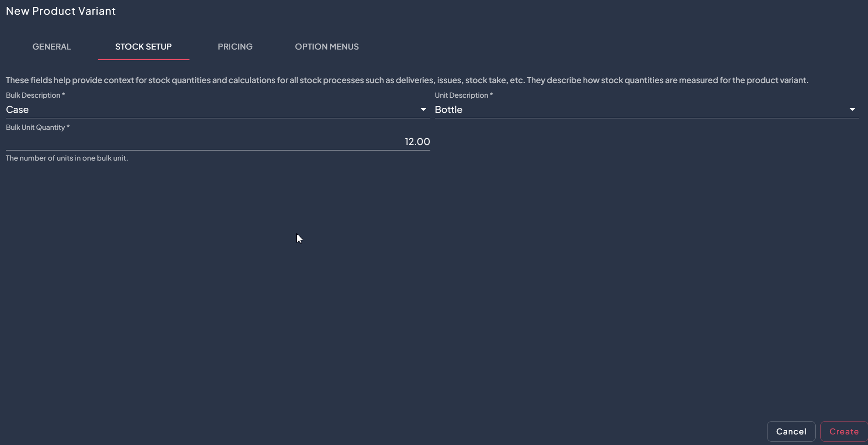This screenshot has width=868, height=445.
Task: Click the 'number of units' helper text
Action: pyautogui.click(x=67, y=158)
